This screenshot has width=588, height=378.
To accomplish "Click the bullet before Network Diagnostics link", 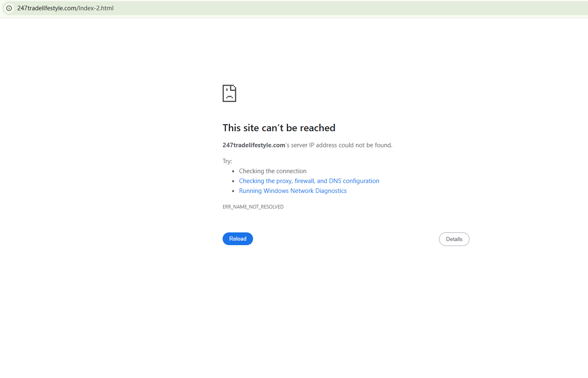I will click(233, 191).
